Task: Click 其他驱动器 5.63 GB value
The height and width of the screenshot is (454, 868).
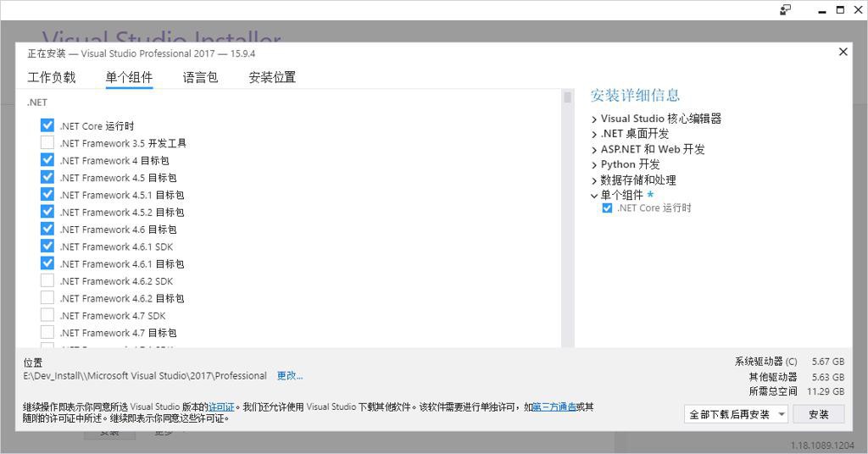Action: (828, 377)
